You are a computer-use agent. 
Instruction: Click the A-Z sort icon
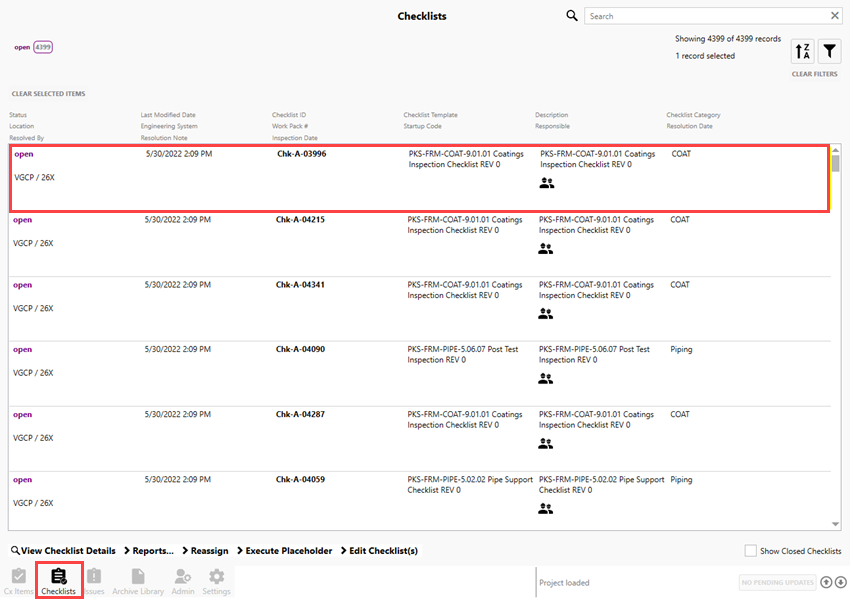(x=802, y=50)
